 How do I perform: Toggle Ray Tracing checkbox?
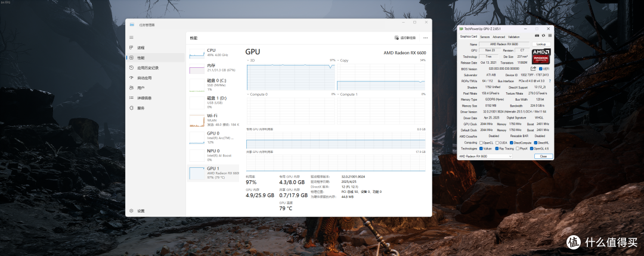497,148
